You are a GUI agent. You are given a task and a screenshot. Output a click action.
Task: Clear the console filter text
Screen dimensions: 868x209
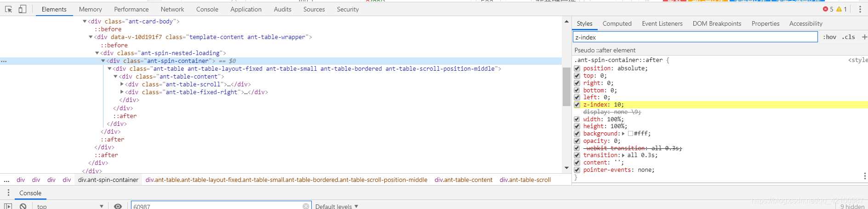(306, 206)
